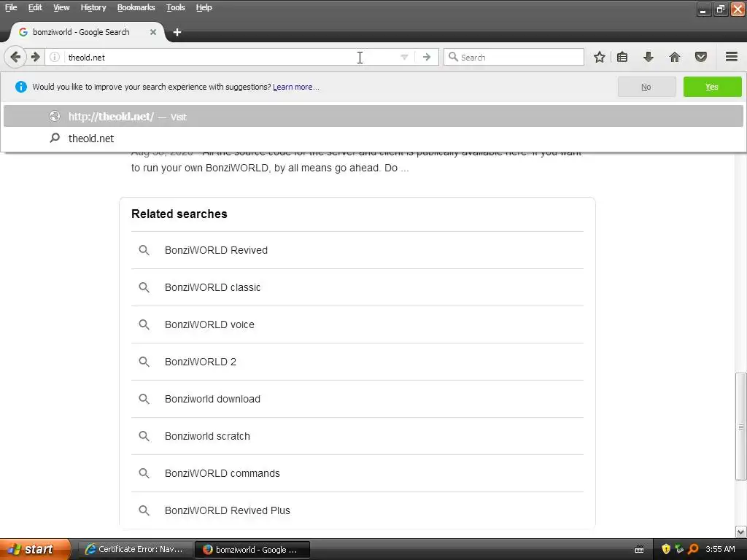Click the Go arrow in the address bar
The image size is (747, 560).
pos(426,57)
